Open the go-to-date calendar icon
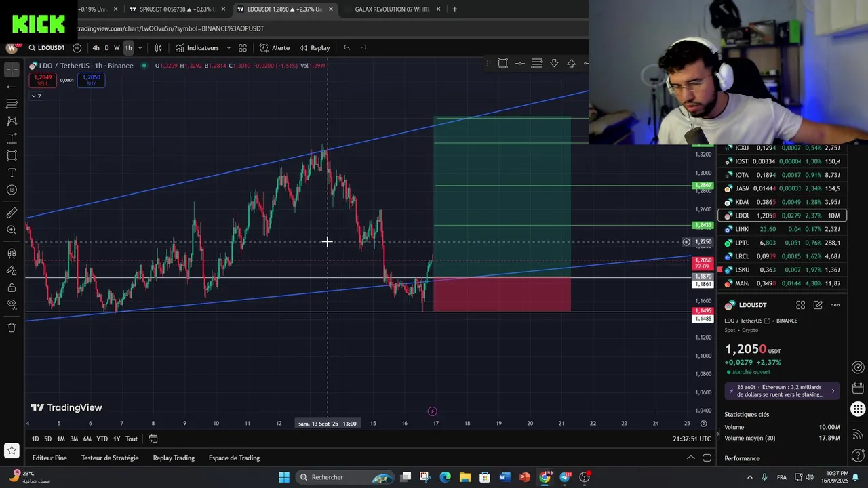The image size is (868, 488). pyautogui.click(x=153, y=439)
